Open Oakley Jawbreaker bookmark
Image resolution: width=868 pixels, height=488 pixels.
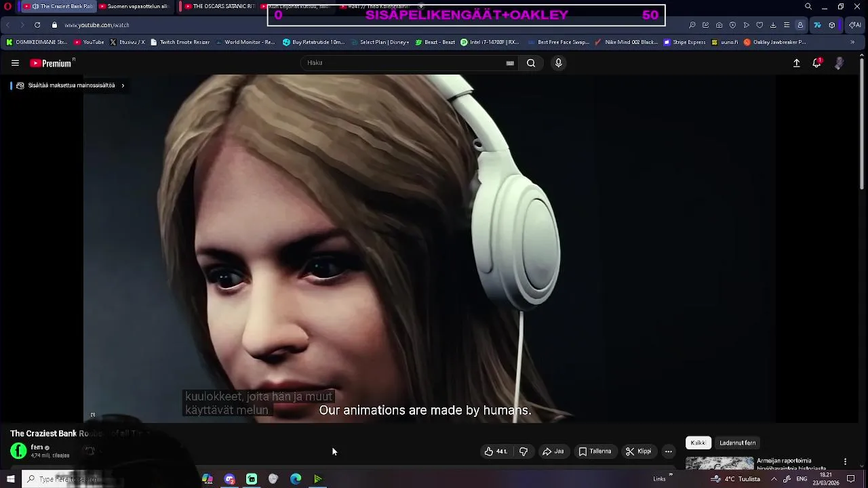(x=774, y=42)
